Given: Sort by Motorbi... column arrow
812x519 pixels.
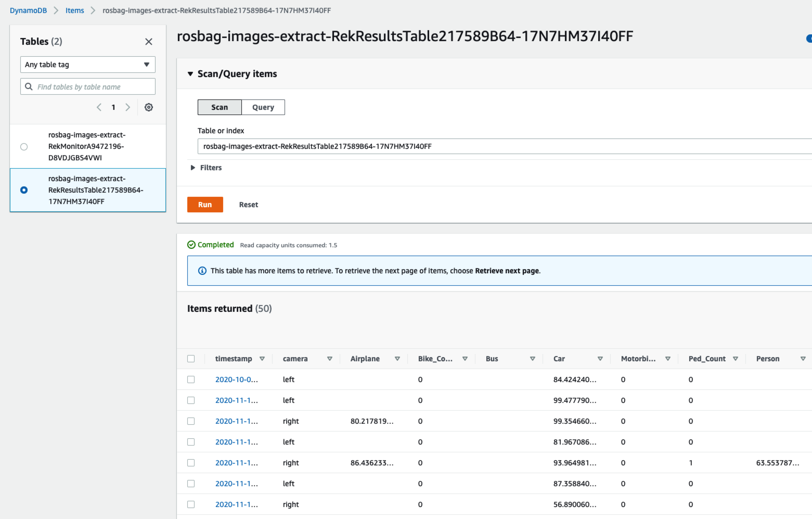Looking at the screenshot, I should pos(668,359).
